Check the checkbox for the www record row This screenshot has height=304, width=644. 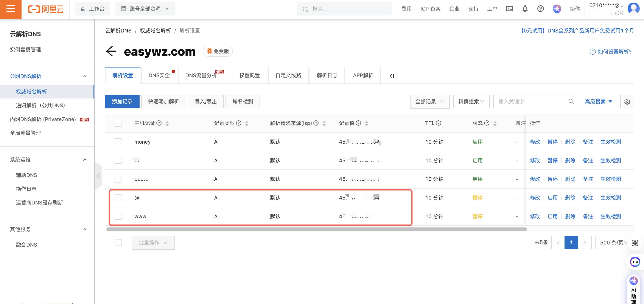tap(118, 216)
